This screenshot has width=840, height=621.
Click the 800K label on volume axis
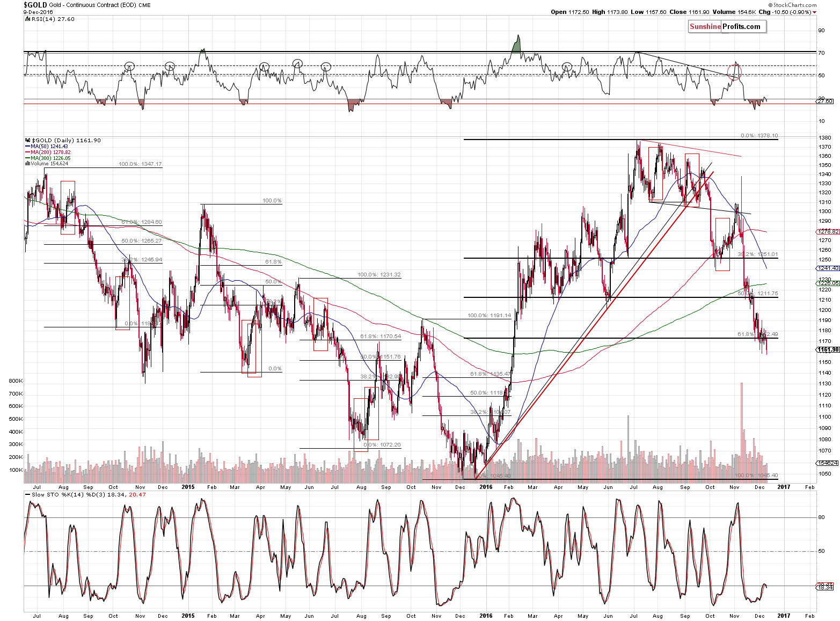tap(16, 381)
